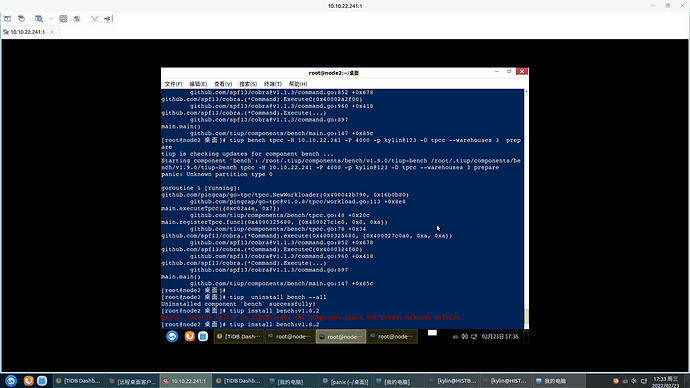Click the white input indicator on the remote taskbar
690x388 pixels.
pyautogui.click(x=433, y=333)
